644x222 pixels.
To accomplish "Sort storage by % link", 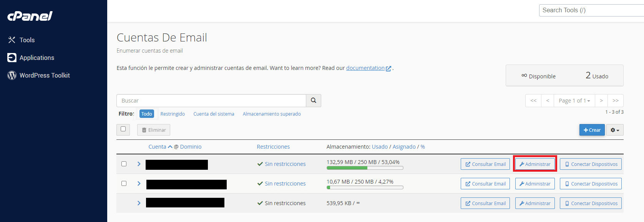I will pyautogui.click(x=423, y=147).
